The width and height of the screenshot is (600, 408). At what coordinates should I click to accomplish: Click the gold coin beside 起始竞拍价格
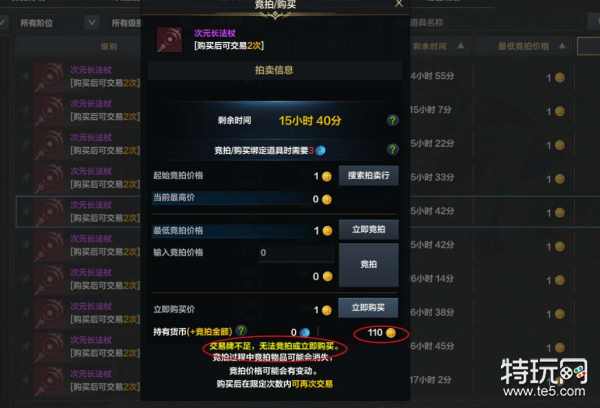pyautogui.click(x=326, y=176)
